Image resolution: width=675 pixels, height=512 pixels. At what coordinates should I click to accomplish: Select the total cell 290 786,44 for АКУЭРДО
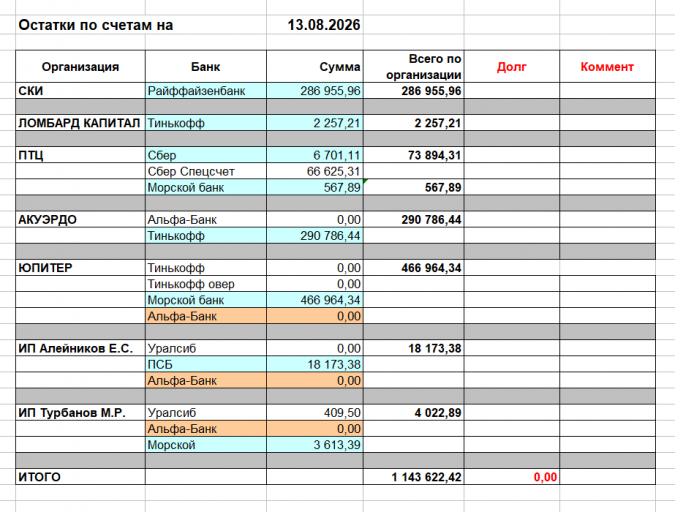(414, 220)
